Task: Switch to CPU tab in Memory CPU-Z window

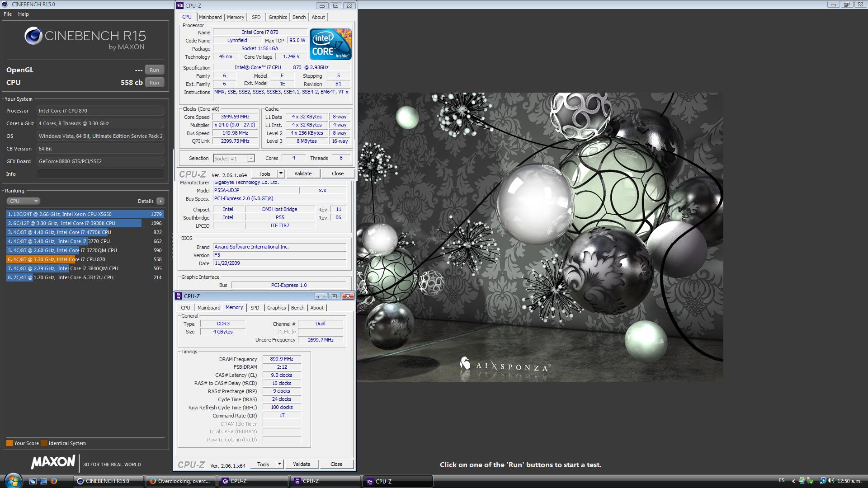Action: [x=185, y=308]
